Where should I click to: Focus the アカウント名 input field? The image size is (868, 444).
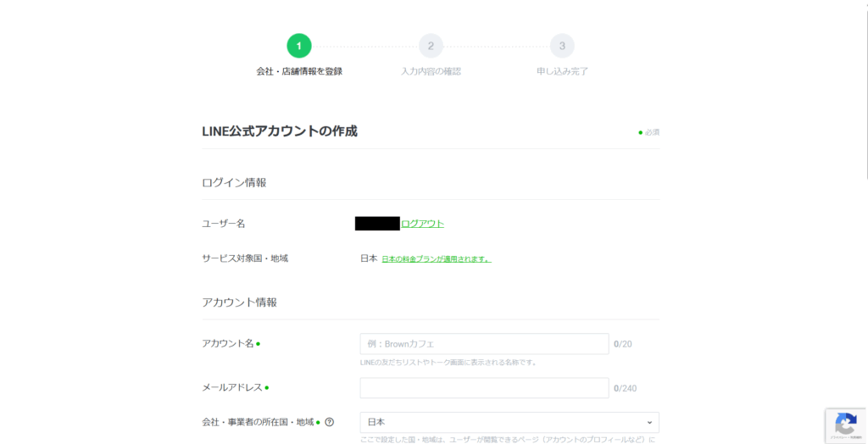click(x=484, y=344)
